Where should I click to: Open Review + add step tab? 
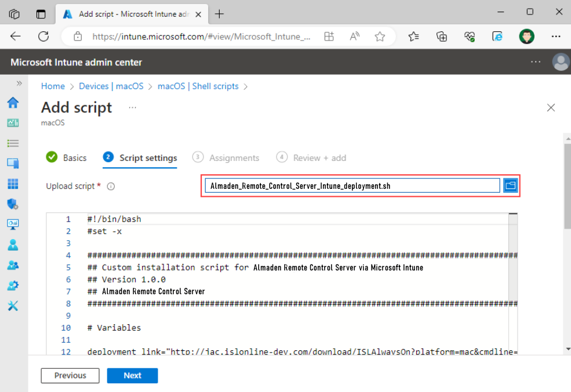tap(311, 158)
